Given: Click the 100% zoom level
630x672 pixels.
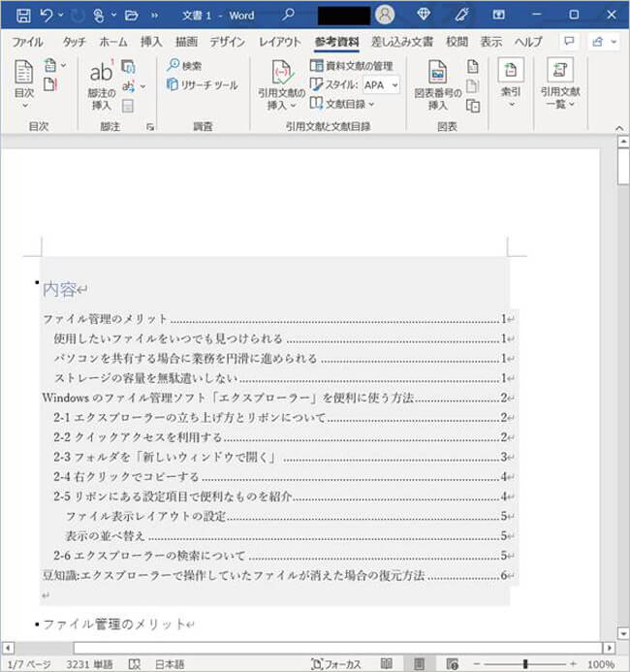Looking at the screenshot, I should coord(601,664).
